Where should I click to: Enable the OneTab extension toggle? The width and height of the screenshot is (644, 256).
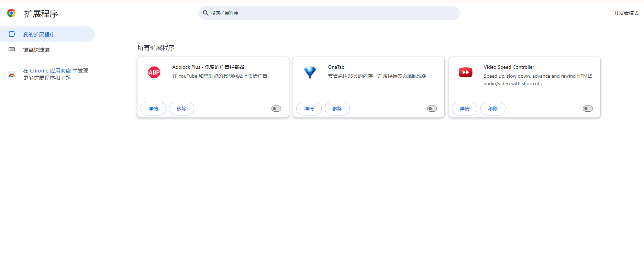point(432,109)
